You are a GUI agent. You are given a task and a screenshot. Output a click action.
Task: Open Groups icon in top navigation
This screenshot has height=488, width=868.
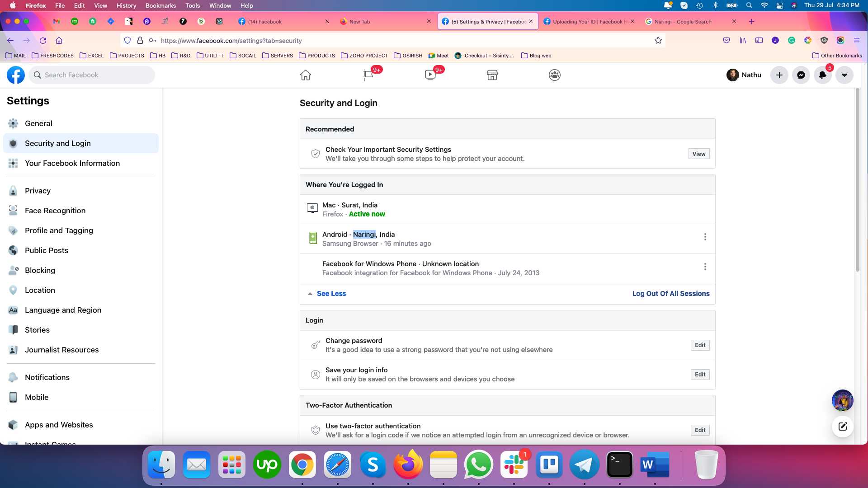[555, 75]
